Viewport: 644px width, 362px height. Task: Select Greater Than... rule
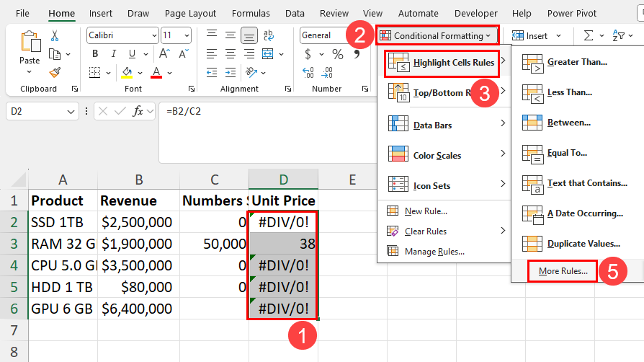pyautogui.click(x=576, y=63)
